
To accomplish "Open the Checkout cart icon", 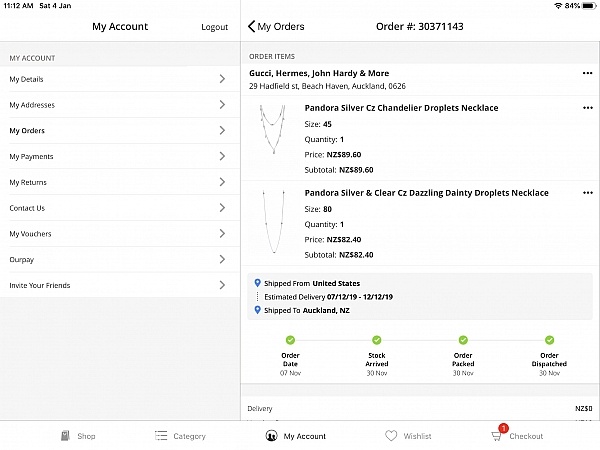I will 496,436.
